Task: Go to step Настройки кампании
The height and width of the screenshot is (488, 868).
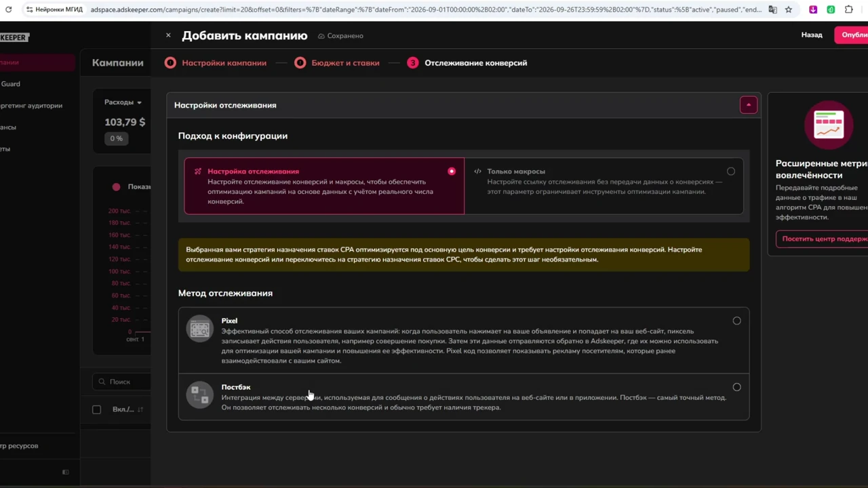Action: click(x=216, y=63)
